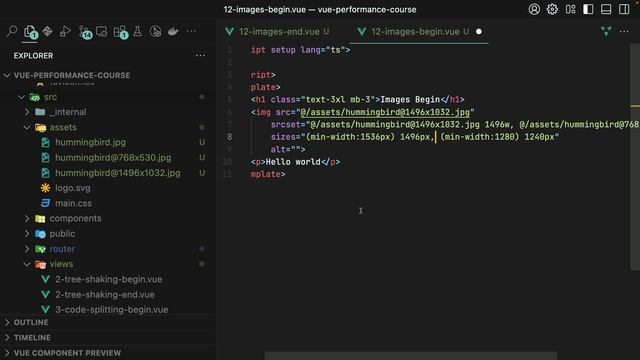
Task: Click the editor horizontal scrollbar
Action: 411,356
